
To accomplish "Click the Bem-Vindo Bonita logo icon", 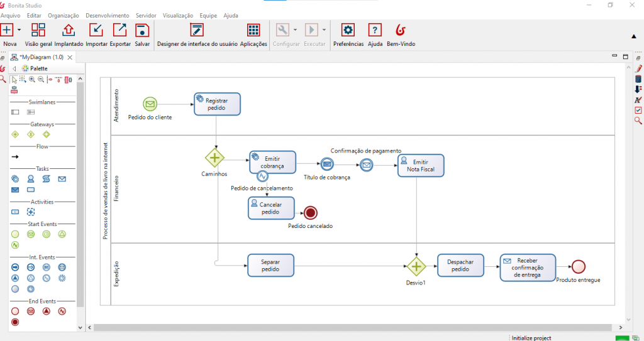I will [401, 30].
